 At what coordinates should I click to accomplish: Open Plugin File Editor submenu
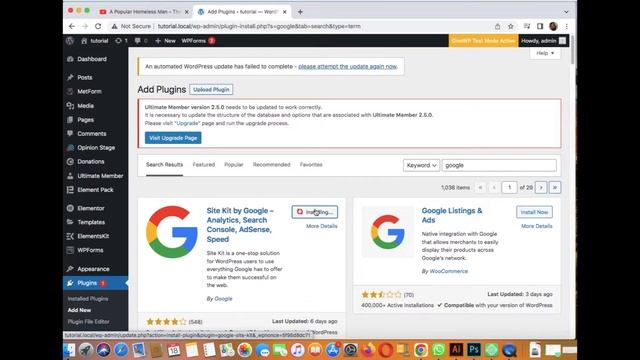pos(88,322)
